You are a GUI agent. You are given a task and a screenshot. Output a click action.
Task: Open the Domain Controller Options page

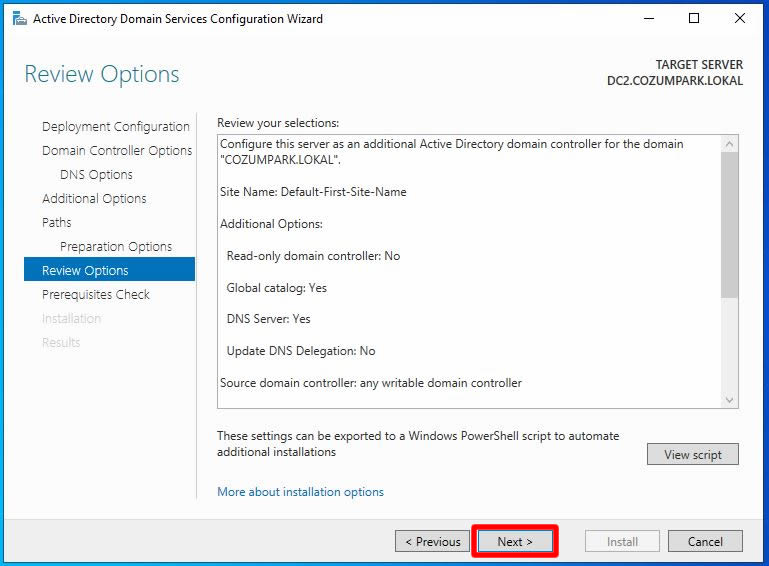(117, 151)
